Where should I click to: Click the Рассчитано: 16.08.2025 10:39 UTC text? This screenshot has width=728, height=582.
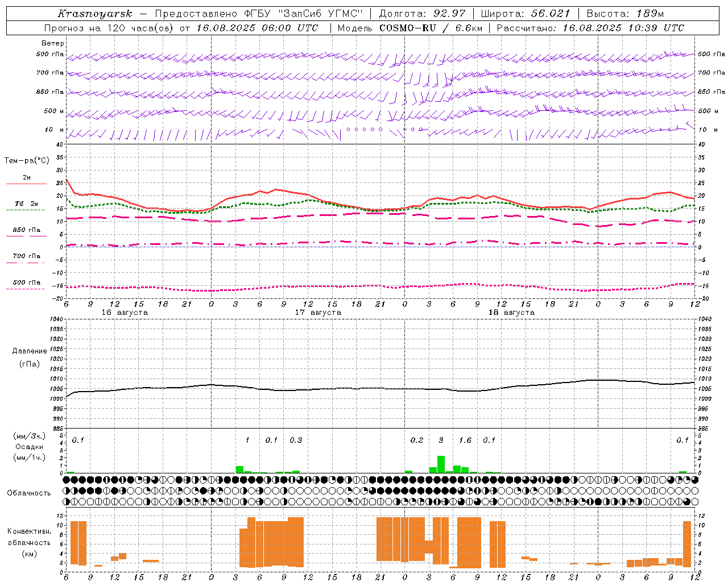tap(590, 28)
